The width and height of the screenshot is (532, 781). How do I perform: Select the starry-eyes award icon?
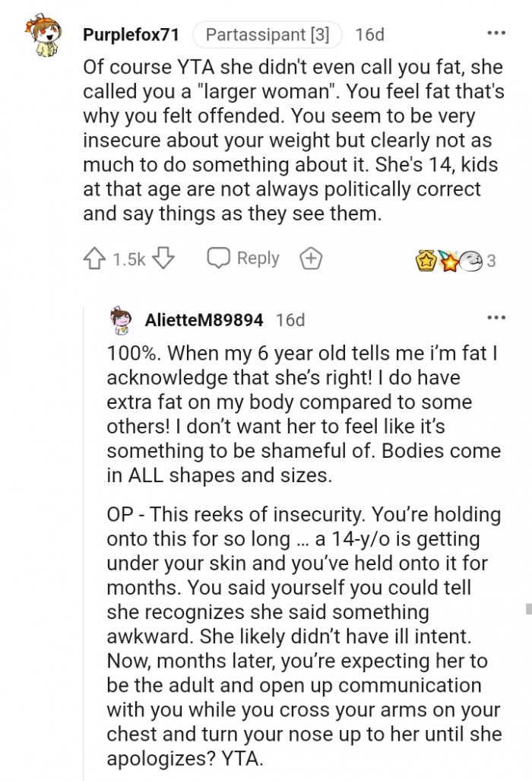pyautogui.click(x=448, y=259)
